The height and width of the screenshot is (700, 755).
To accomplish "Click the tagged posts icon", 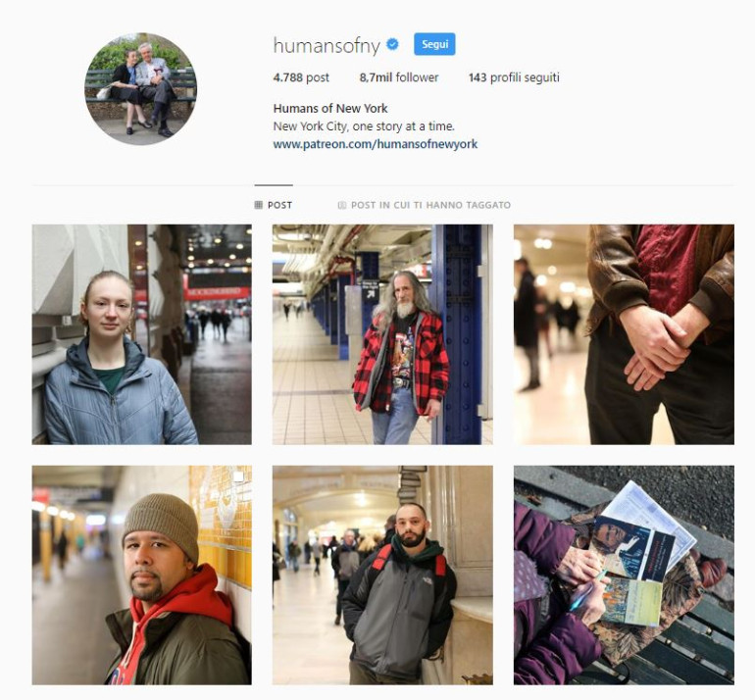I will 342,205.
